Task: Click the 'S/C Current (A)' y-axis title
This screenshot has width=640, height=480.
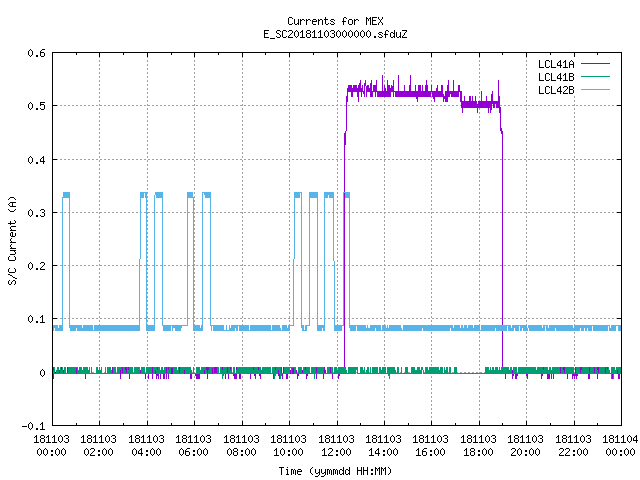Action: (x=12, y=240)
